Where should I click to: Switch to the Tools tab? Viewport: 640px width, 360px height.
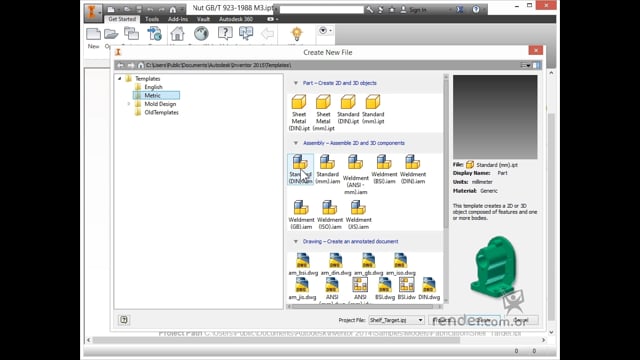pos(152,19)
